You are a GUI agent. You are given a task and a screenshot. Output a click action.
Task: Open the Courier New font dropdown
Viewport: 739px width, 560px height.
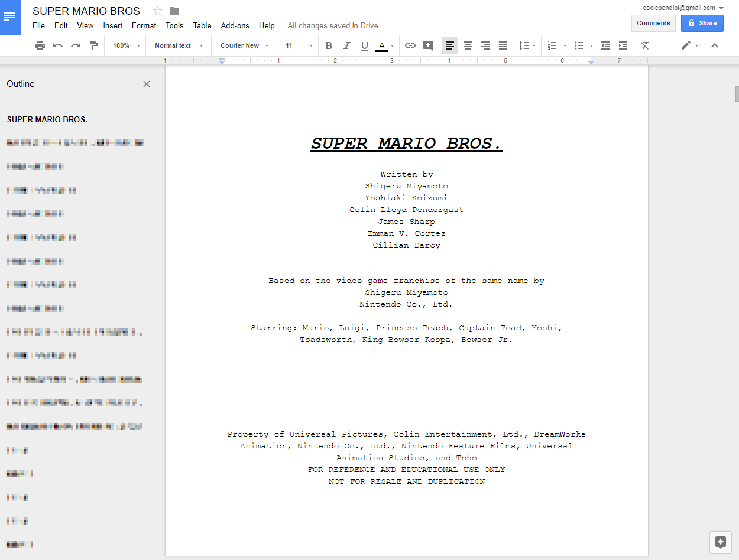pyautogui.click(x=244, y=45)
